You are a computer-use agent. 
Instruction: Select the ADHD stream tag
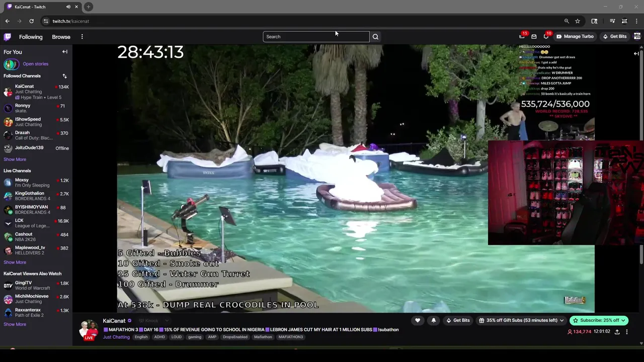(159, 337)
